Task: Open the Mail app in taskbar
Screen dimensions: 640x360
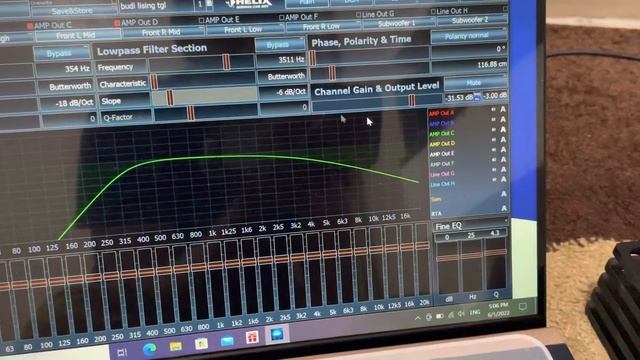Action: (227, 341)
